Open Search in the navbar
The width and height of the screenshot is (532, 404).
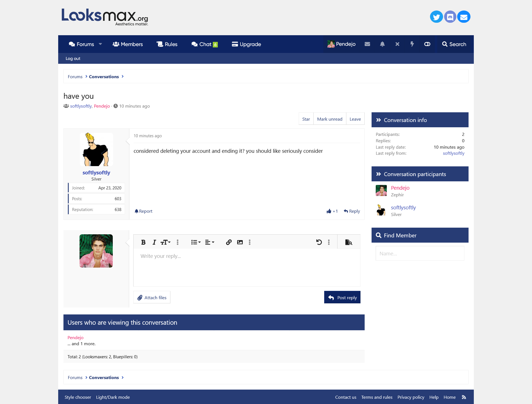[454, 44]
